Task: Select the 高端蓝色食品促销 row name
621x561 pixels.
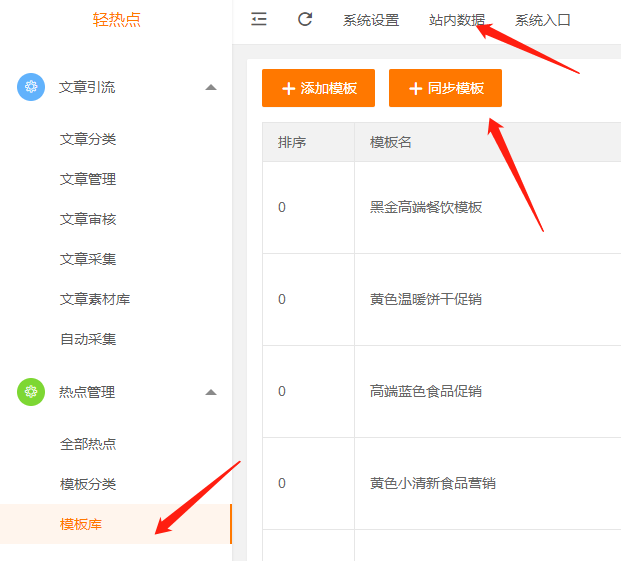Action: (x=426, y=392)
